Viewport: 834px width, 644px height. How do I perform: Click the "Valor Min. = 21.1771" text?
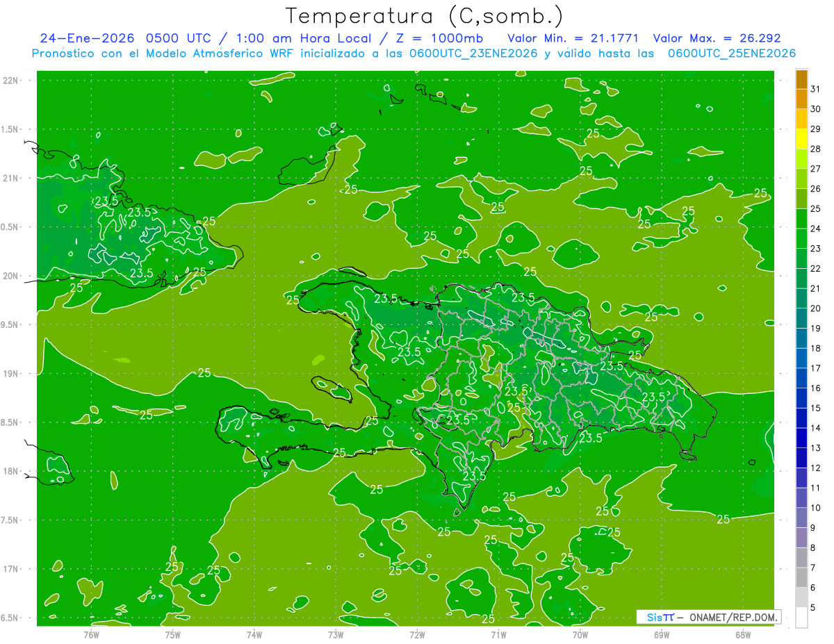tap(573, 38)
